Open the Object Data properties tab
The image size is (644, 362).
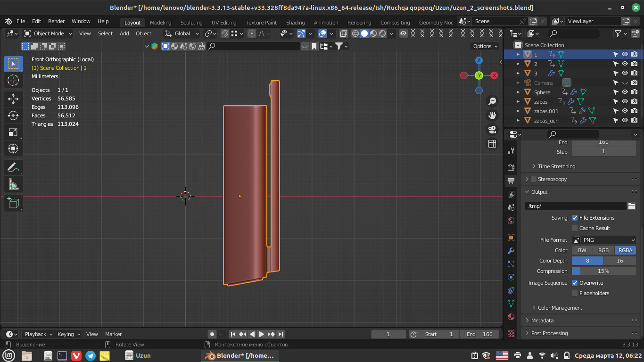pyautogui.click(x=511, y=304)
